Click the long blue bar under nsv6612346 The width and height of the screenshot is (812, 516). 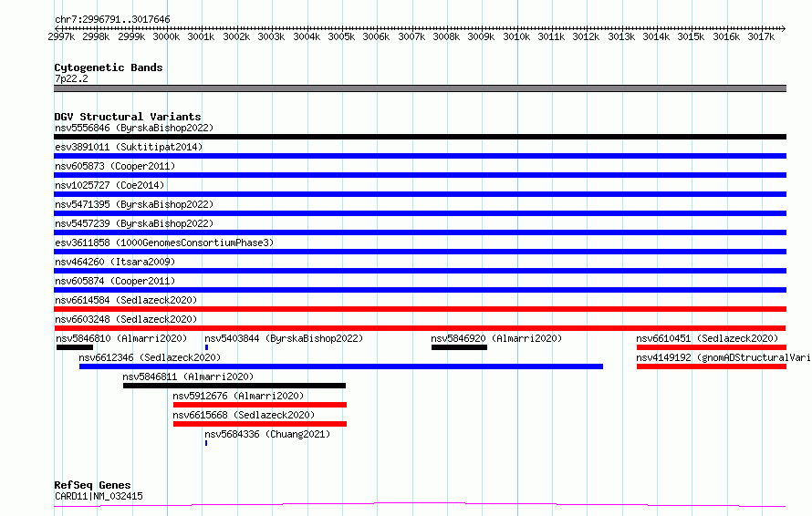tap(341, 366)
